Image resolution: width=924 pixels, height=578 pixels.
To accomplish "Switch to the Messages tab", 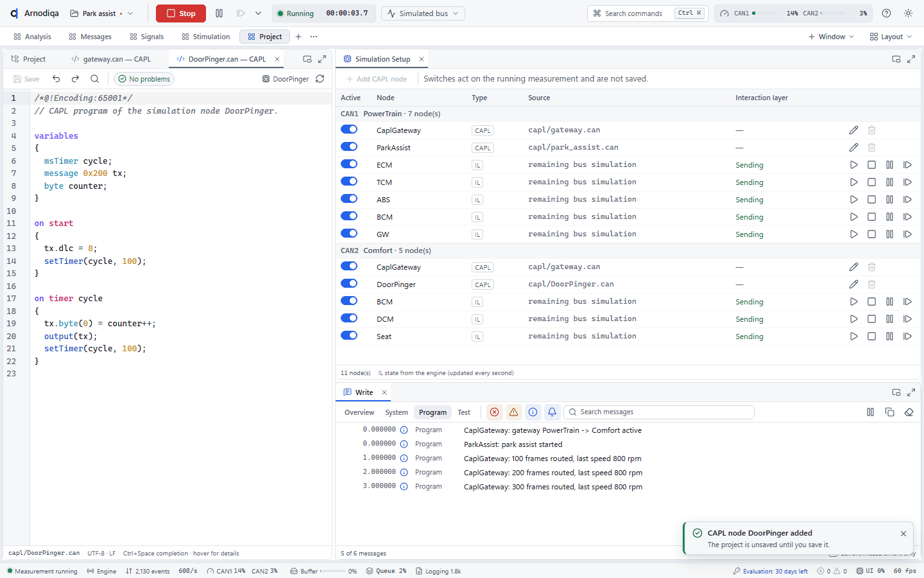I will [90, 37].
